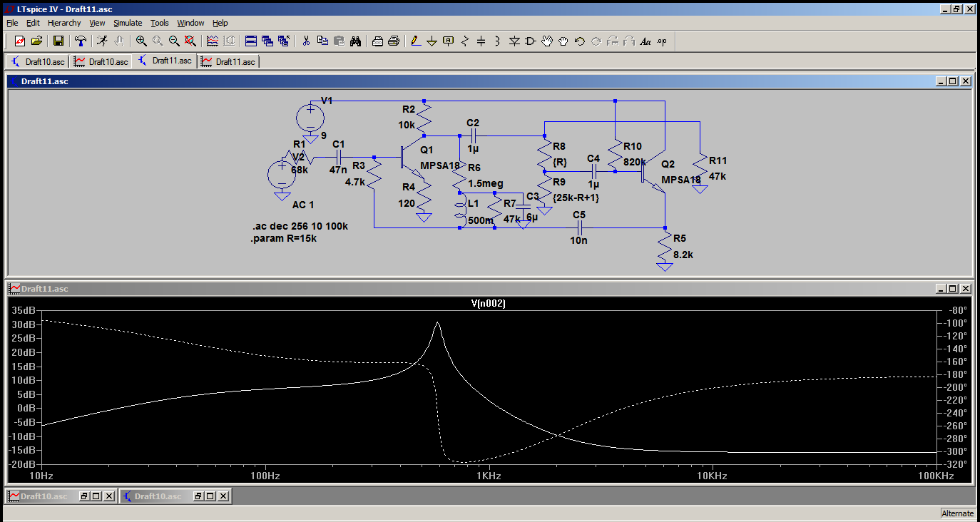Screen dimensions: 980x522
Task: Switch to the first Draft10.asc schematic tab
Action: click(39, 61)
